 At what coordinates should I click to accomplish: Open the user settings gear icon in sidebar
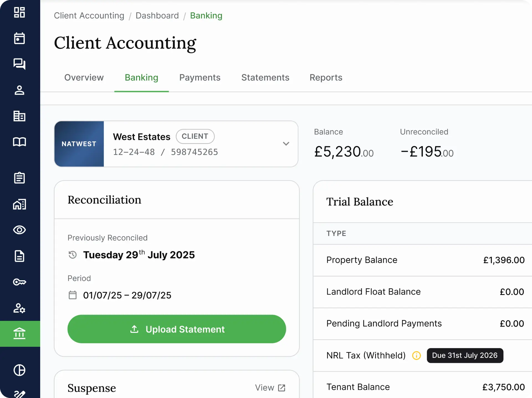(19, 308)
